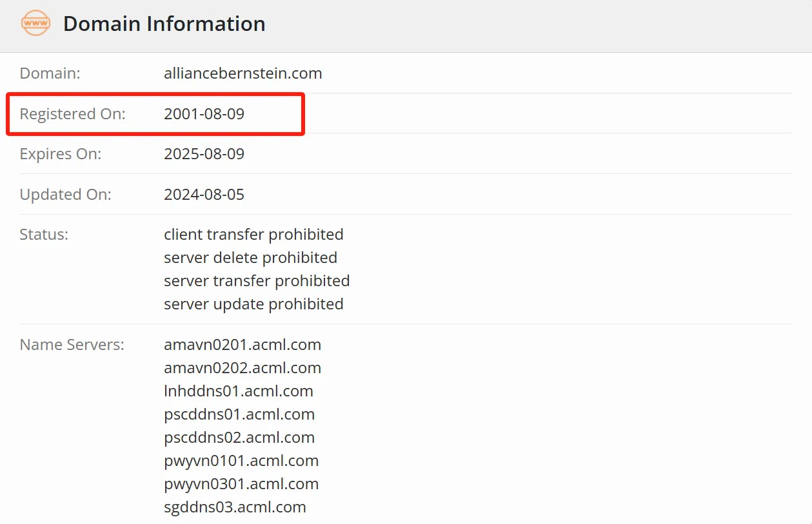
Task: Click name server amavn0201.acml.com
Action: [243, 345]
